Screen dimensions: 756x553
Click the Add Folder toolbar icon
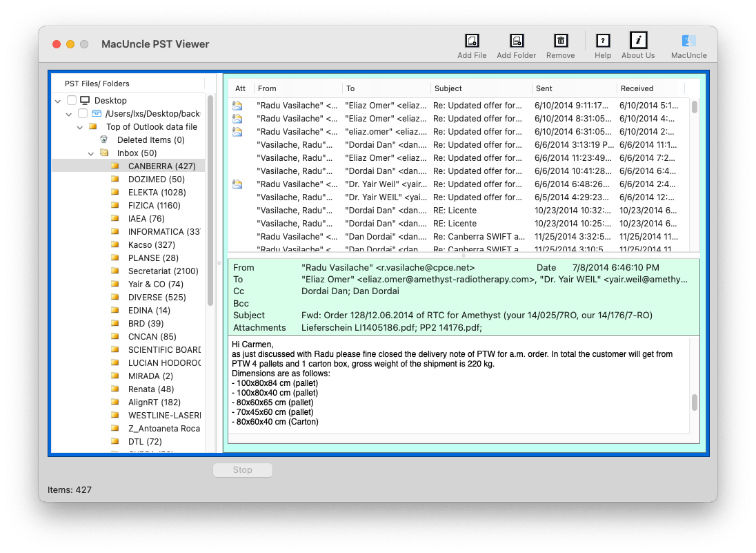pos(517,41)
